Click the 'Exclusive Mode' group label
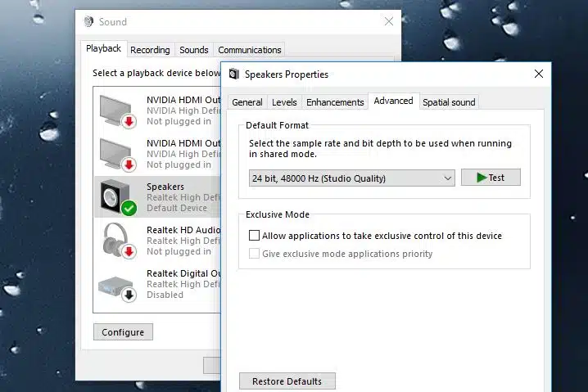This screenshot has width=588, height=392. pyautogui.click(x=278, y=214)
